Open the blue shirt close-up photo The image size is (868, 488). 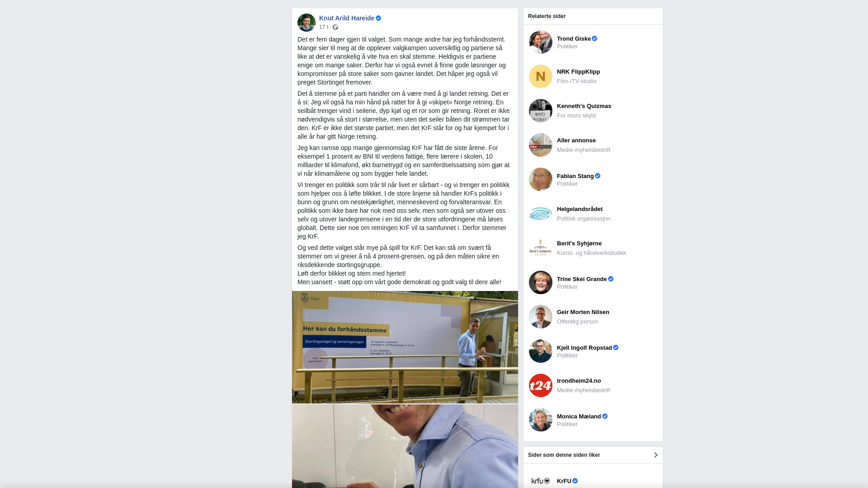coord(405,446)
